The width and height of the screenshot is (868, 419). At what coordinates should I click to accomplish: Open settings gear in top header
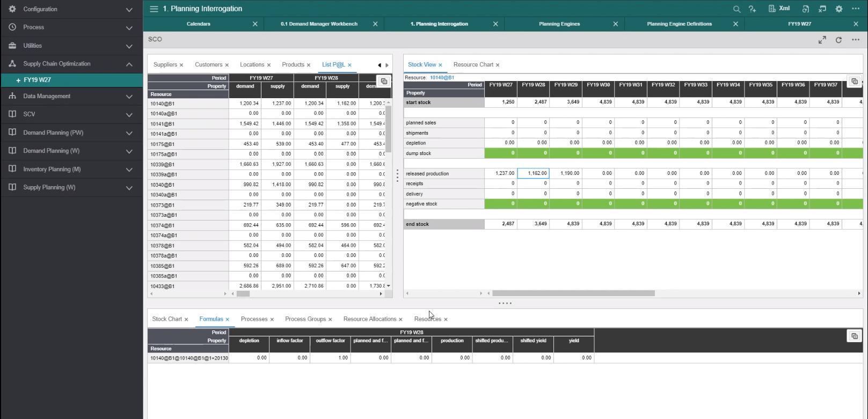point(839,9)
